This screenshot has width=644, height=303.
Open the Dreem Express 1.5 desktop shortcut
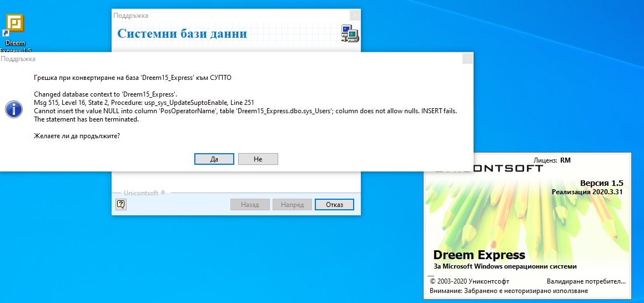point(18,27)
